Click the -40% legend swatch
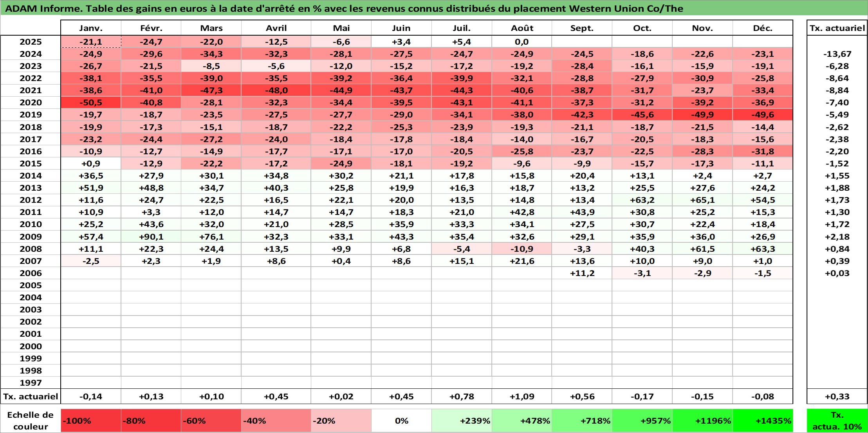This screenshot has height=433, width=868. coord(276,421)
